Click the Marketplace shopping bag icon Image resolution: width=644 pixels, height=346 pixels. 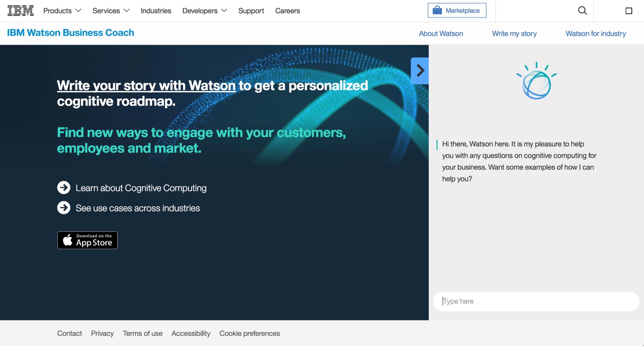(437, 10)
